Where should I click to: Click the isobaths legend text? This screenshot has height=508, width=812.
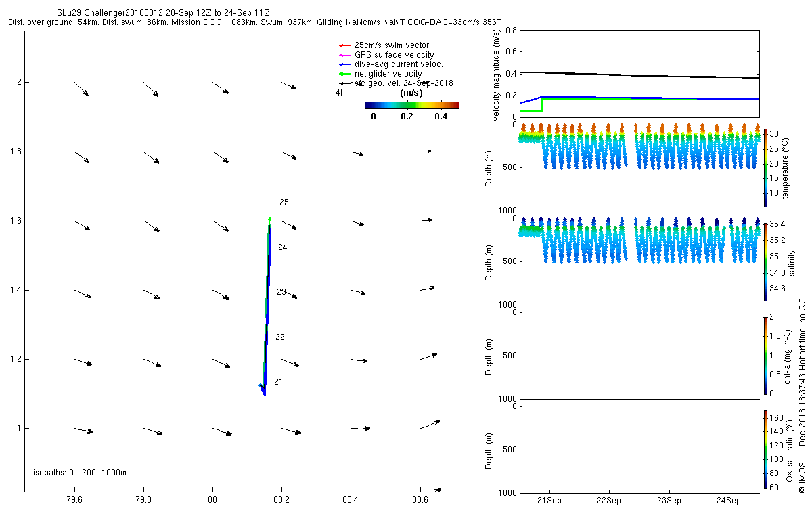point(80,472)
